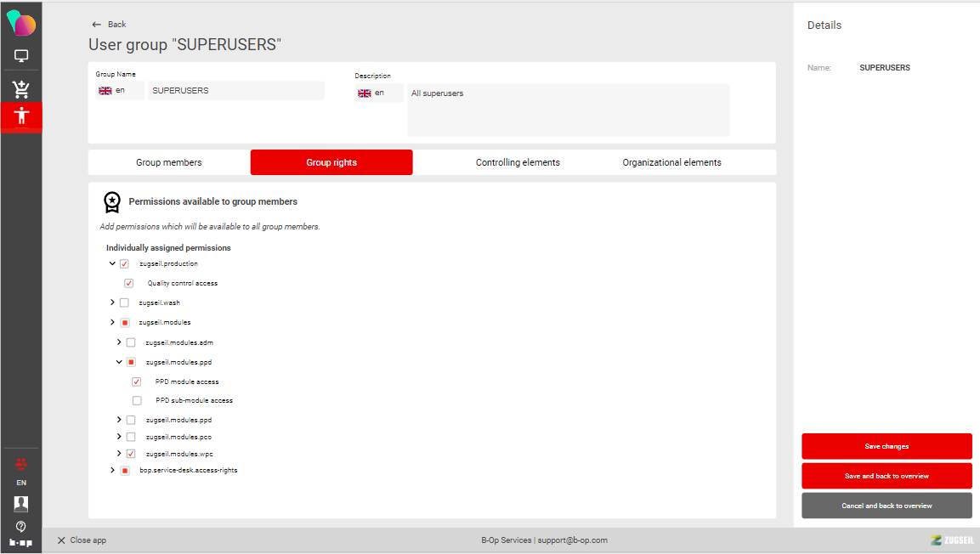Click the red apps grid sidebar icon

(x=21, y=464)
